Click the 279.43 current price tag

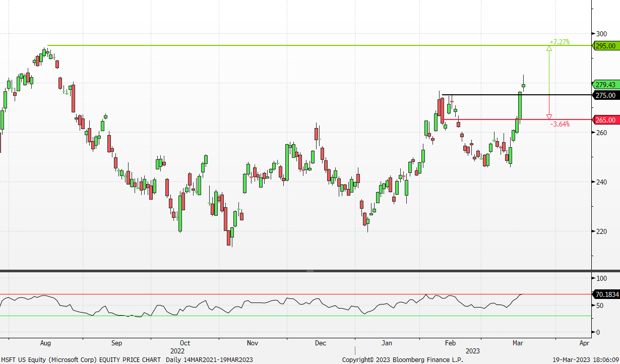pos(605,85)
